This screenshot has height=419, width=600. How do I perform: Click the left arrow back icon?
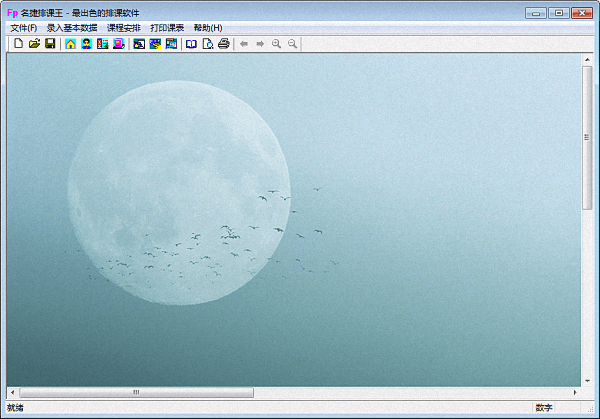[244, 44]
